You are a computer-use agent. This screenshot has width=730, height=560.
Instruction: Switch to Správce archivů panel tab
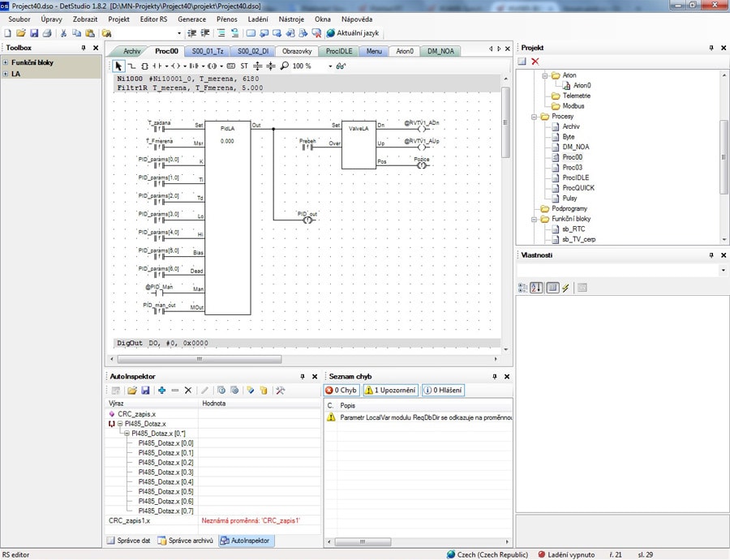coord(186,541)
